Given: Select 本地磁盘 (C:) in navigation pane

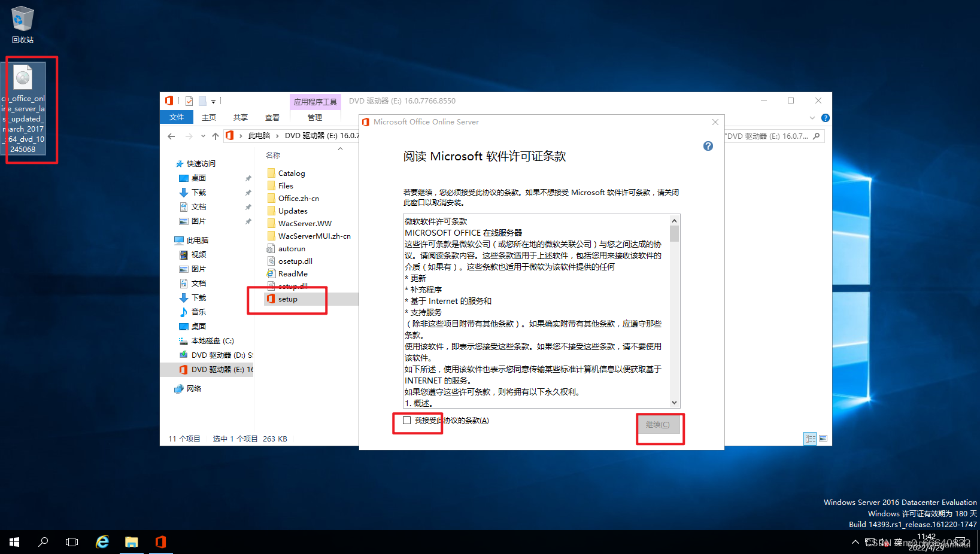Looking at the screenshot, I should (x=213, y=340).
